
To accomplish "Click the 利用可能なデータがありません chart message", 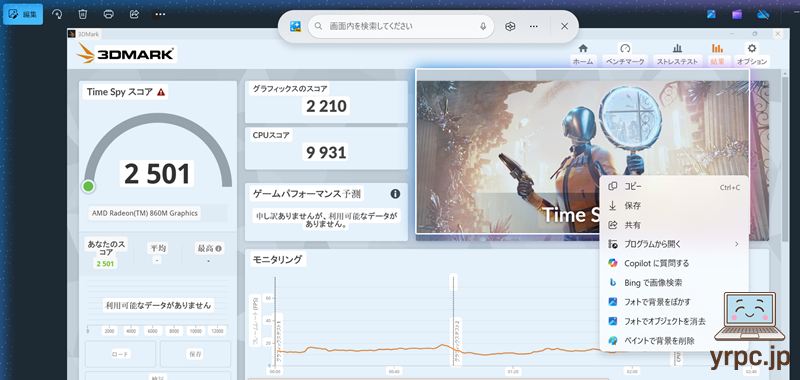I will pyautogui.click(x=158, y=306).
